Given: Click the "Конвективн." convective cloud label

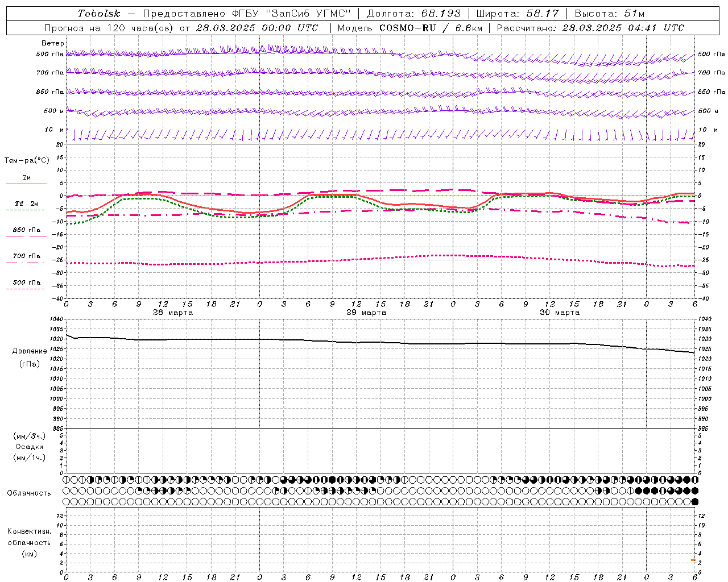Looking at the screenshot, I should pyautogui.click(x=30, y=531).
